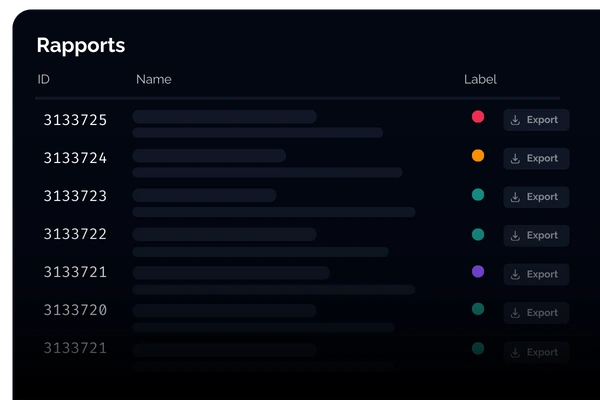Click the download icon for report 3133720
This screenshot has width=600, height=400.
coord(515,313)
